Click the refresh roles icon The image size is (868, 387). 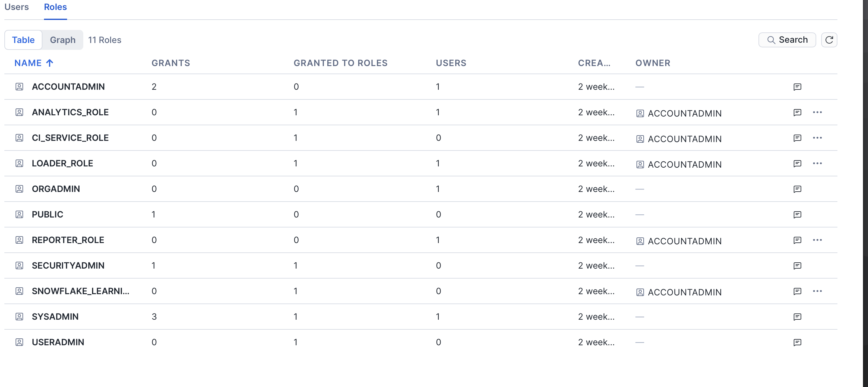click(829, 40)
